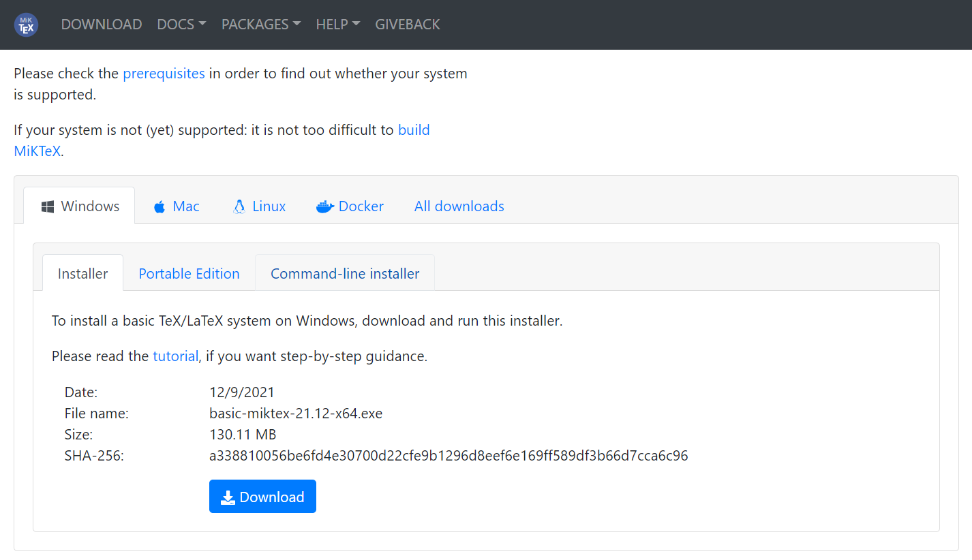Expand the HELP dropdown menu
The image size is (972, 560).
[x=337, y=25]
